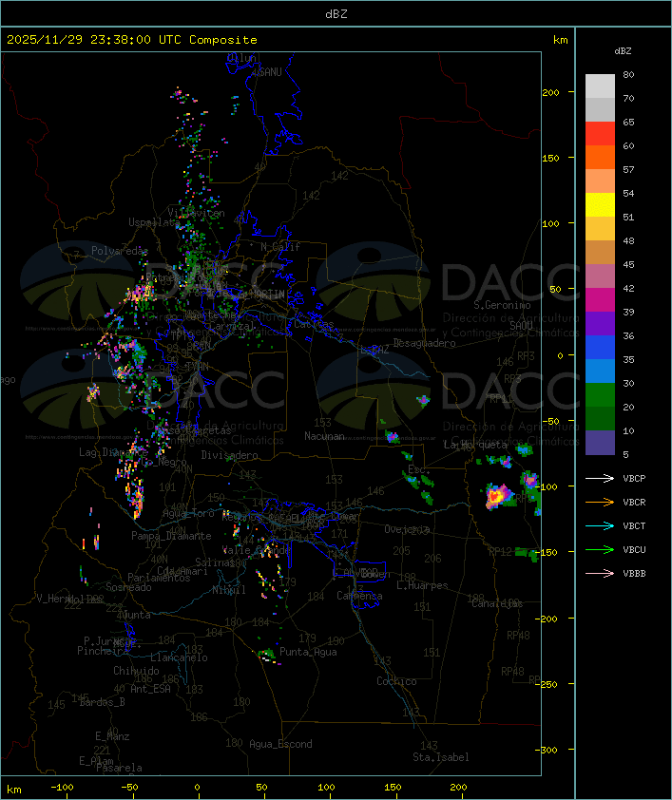Click the E_Manz place label

coord(112,736)
